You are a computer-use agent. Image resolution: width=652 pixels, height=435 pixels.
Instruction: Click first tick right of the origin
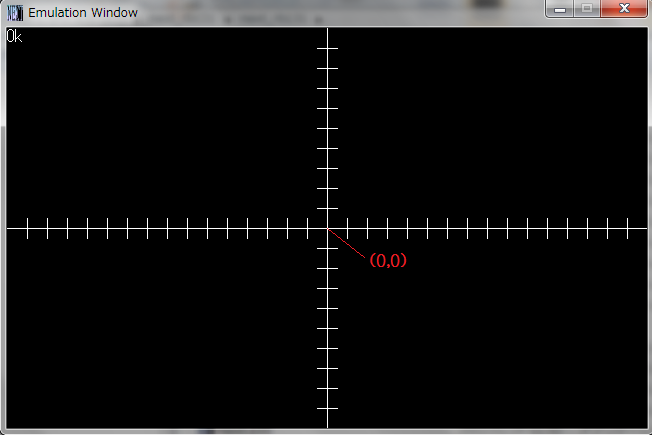point(348,229)
